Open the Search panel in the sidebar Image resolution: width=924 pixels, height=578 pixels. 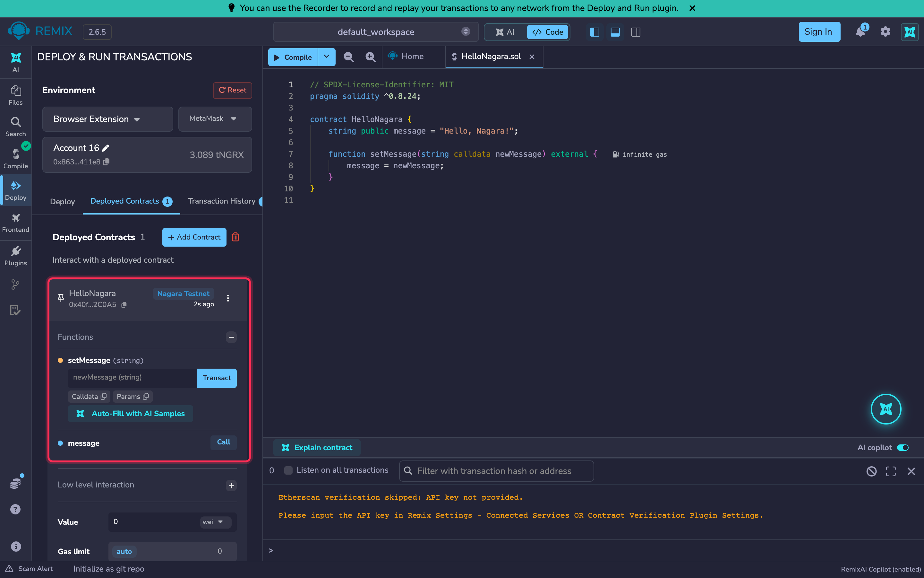click(x=15, y=127)
